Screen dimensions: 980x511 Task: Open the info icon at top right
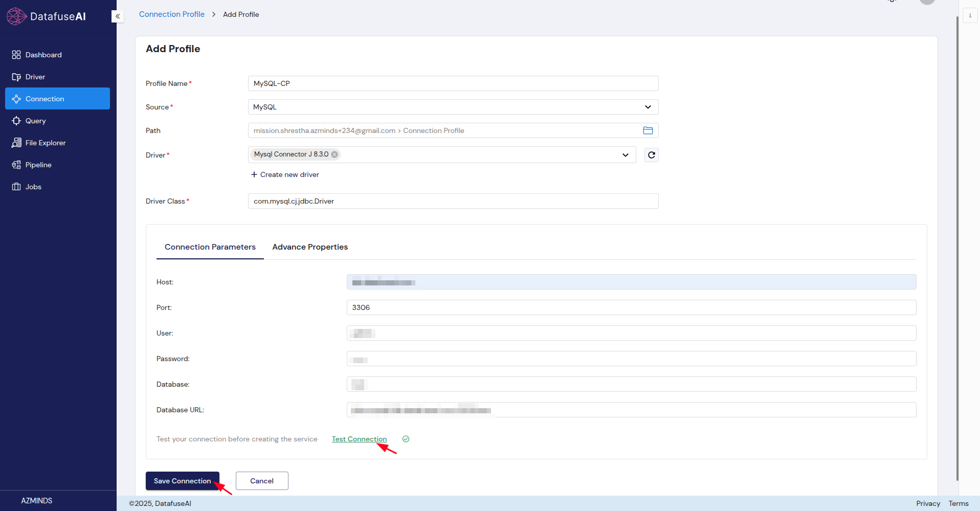pyautogui.click(x=970, y=15)
